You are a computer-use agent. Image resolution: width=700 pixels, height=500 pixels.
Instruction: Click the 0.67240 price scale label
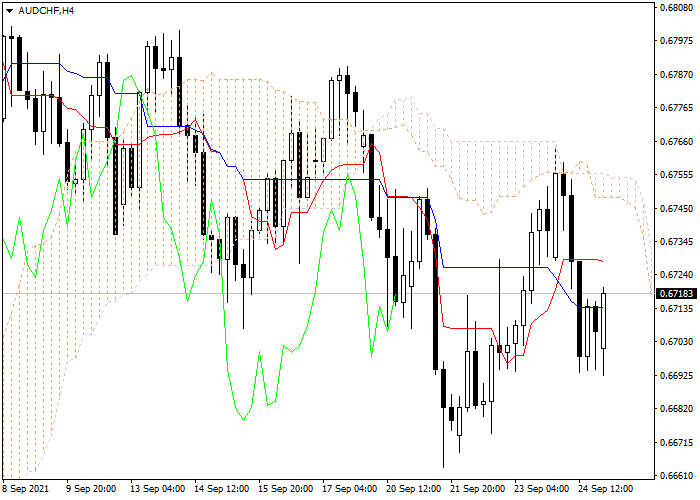point(677,275)
